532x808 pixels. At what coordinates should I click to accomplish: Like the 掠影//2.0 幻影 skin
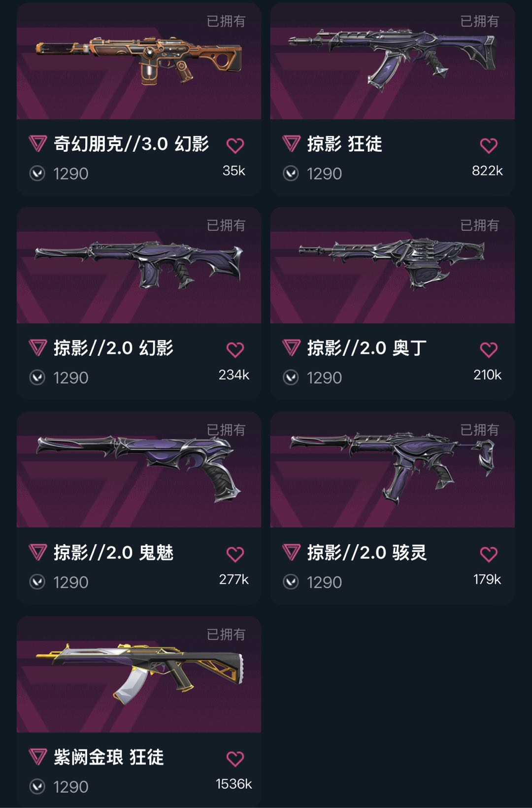(235, 350)
